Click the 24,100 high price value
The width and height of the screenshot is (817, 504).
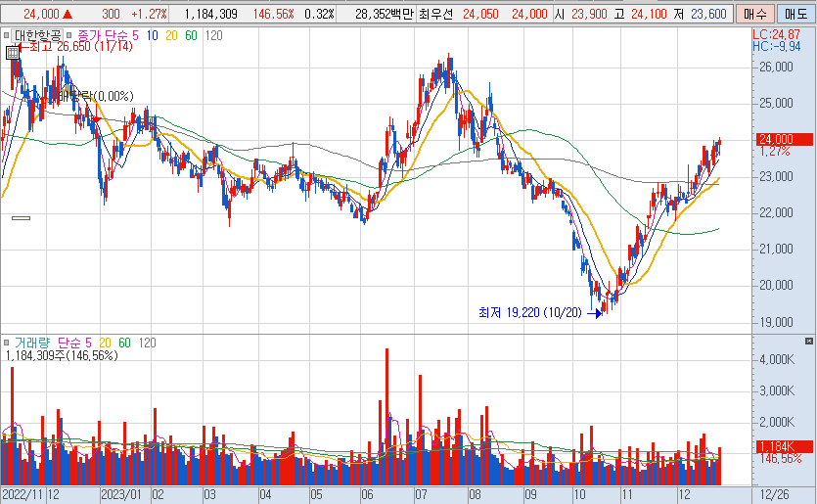[649, 14]
